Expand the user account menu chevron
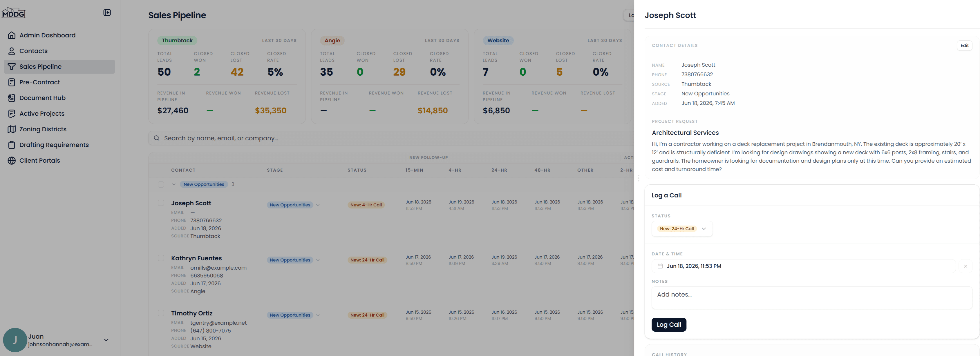 106,340
